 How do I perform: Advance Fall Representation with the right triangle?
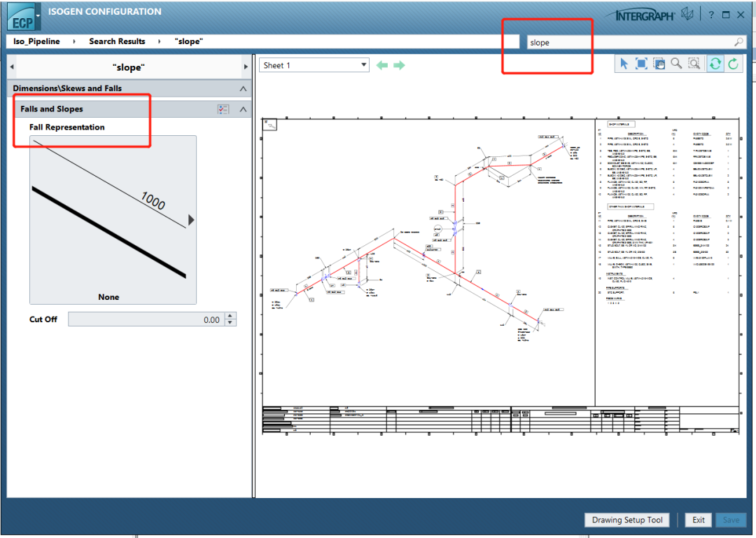click(x=191, y=220)
